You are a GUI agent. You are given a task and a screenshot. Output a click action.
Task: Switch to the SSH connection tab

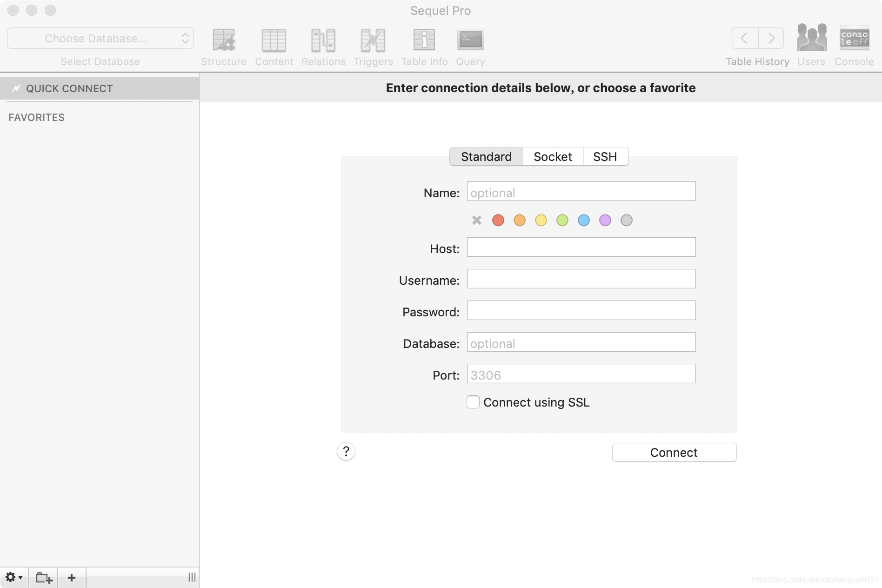point(605,157)
